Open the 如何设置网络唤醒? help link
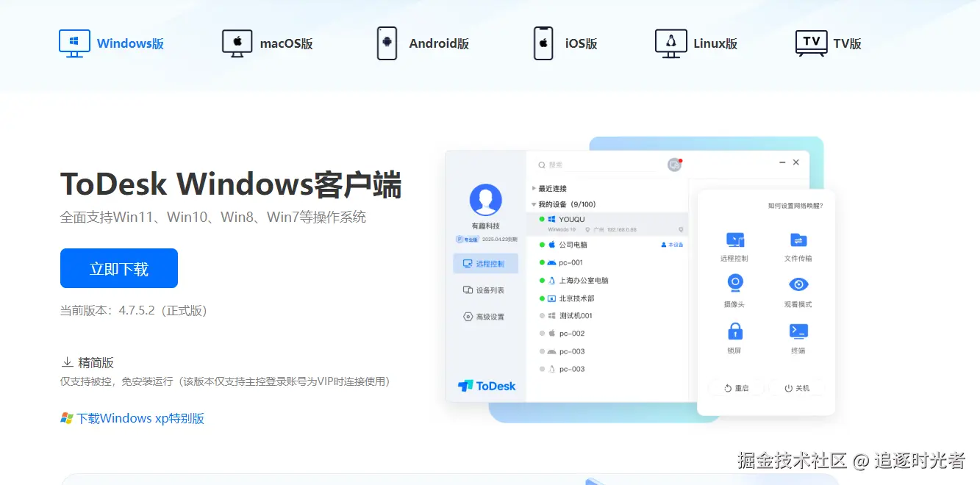Viewport: 980px width, 485px height. tap(795, 206)
